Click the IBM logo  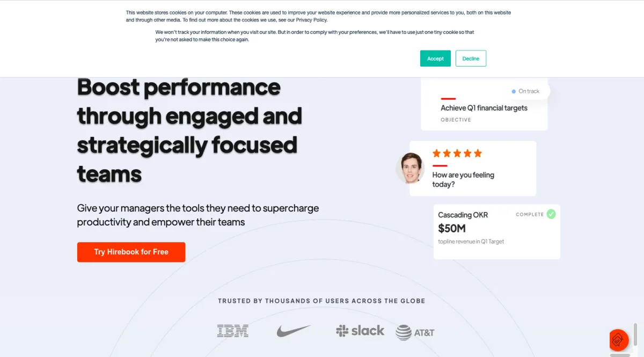[x=232, y=331]
